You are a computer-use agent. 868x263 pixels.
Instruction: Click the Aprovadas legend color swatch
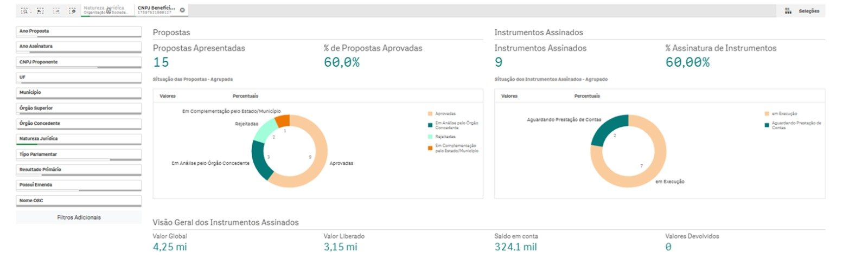(430, 114)
